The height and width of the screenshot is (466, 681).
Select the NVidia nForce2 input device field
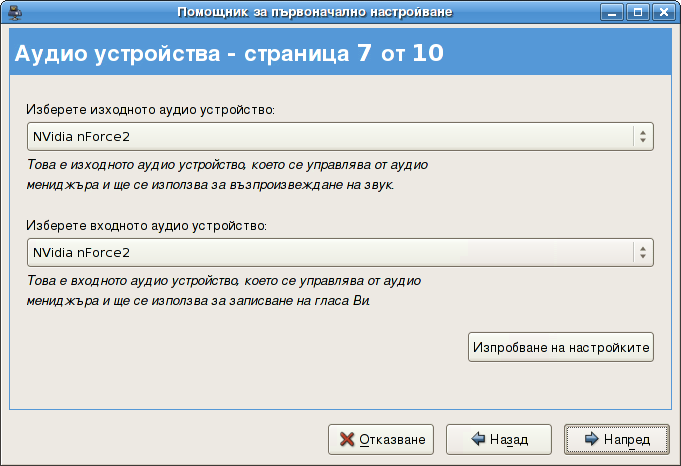click(x=330, y=252)
